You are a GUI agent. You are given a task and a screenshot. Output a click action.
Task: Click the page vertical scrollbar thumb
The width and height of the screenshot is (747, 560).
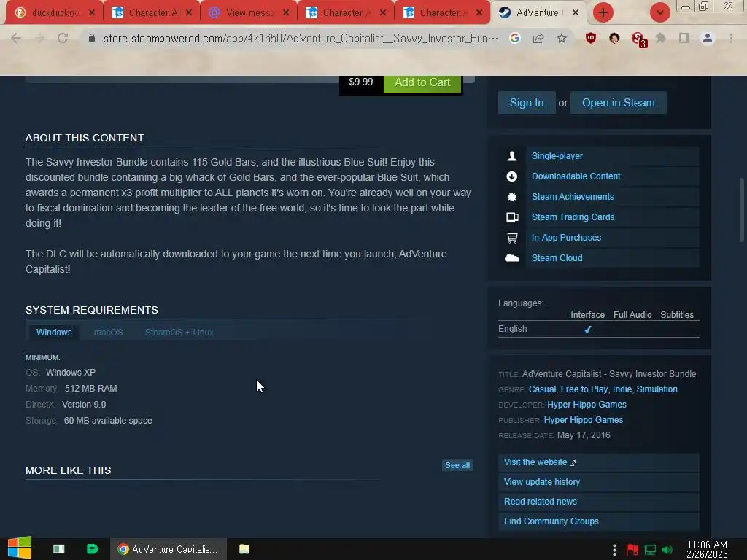741,209
